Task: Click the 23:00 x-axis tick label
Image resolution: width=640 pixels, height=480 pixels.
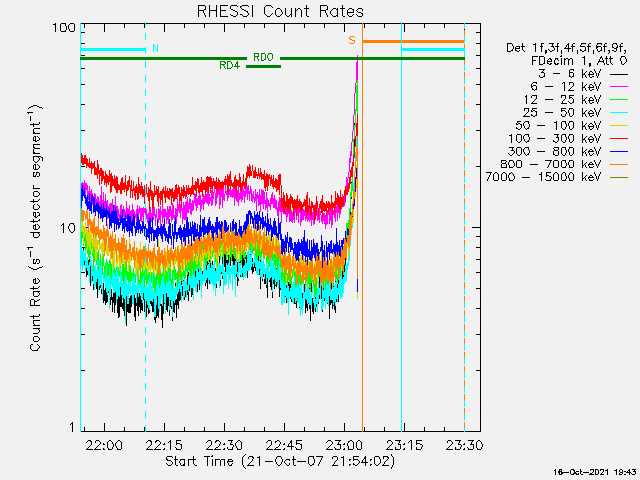Action: (344, 445)
